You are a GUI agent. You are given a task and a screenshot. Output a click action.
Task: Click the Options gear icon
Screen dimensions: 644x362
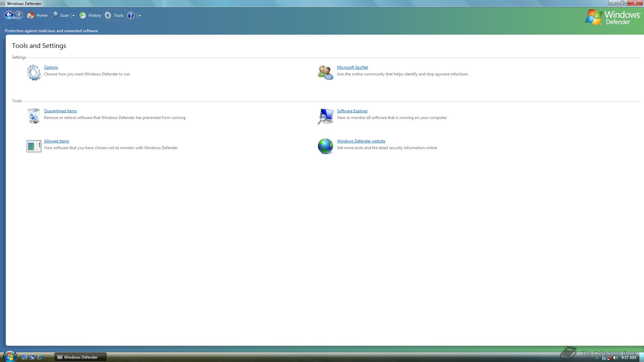pyautogui.click(x=34, y=72)
